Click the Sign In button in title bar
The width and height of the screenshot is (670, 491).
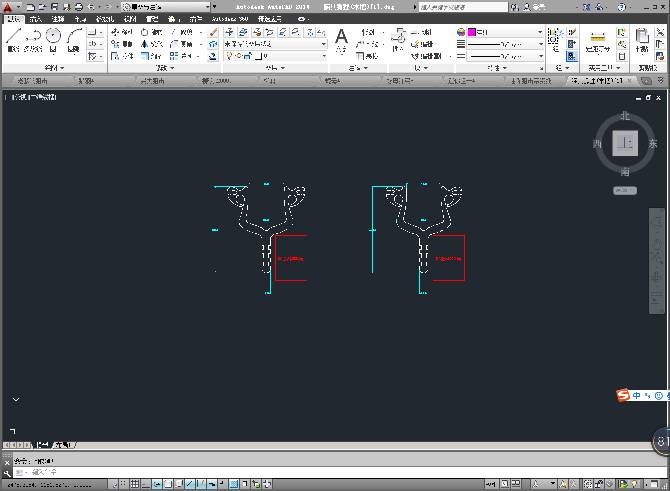pyautogui.click(x=535, y=7)
